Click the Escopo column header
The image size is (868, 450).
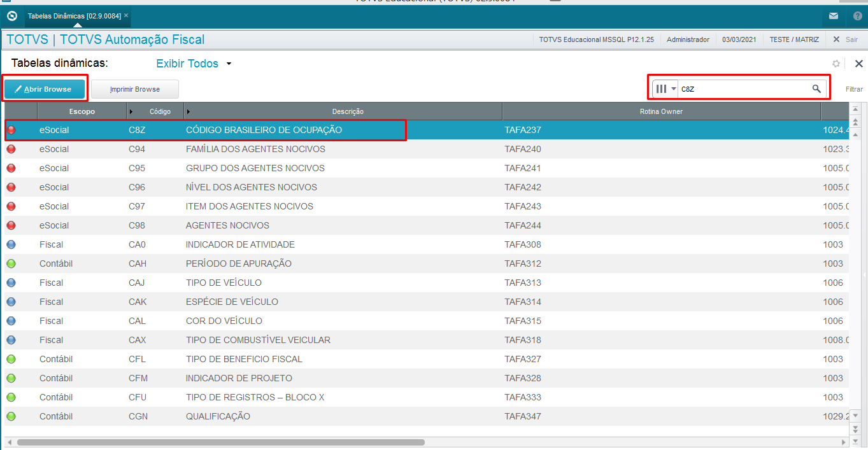82,111
